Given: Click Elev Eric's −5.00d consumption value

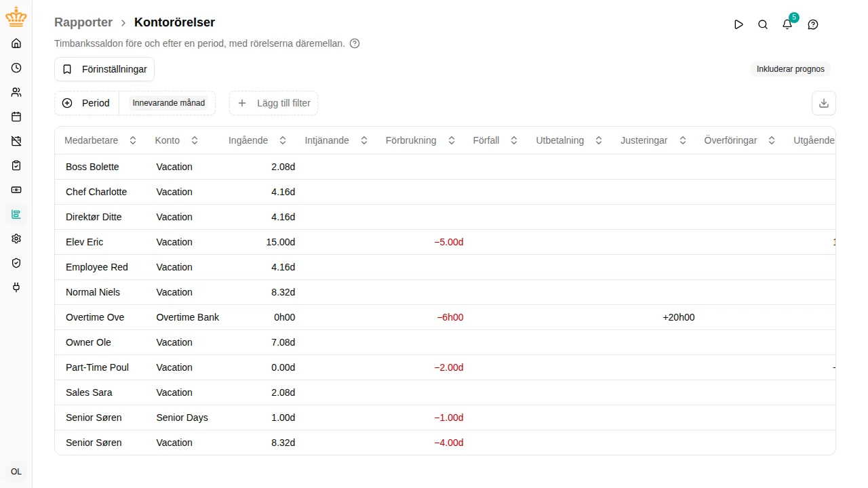Looking at the screenshot, I should (449, 242).
